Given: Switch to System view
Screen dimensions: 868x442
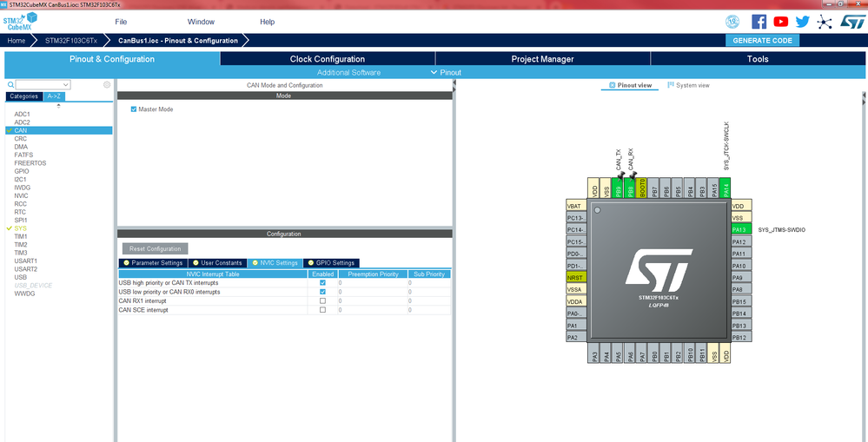Looking at the screenshot, I should pos(689,85).
